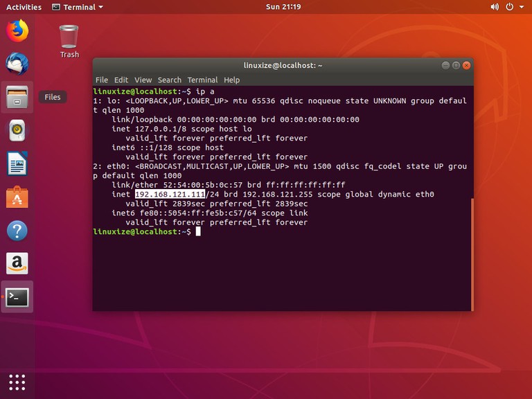This screenshot has width=532, height=399.
Task: Click the highlighted IP address 192.168.121.111
Action: coord(170,195)
